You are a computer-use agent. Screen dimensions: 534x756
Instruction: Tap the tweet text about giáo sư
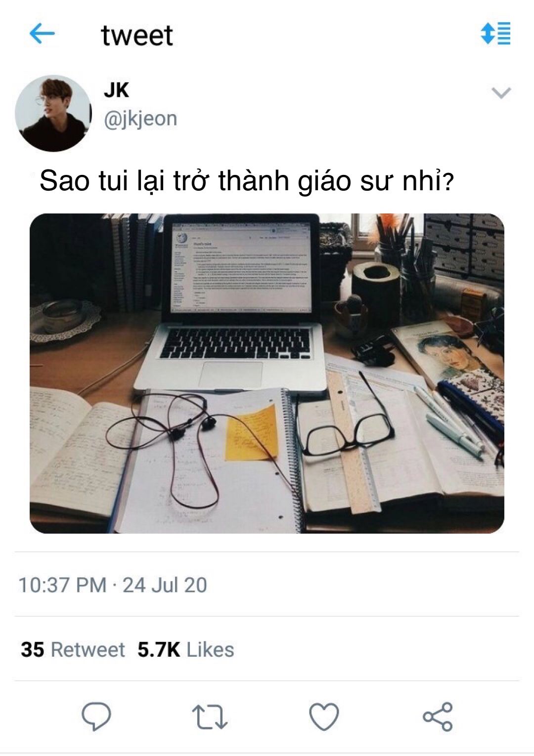click(x=246, y=180)
